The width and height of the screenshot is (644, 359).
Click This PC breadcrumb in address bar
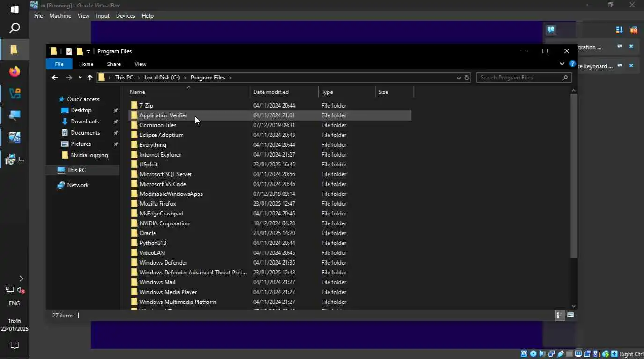click(x=124, y=78)
